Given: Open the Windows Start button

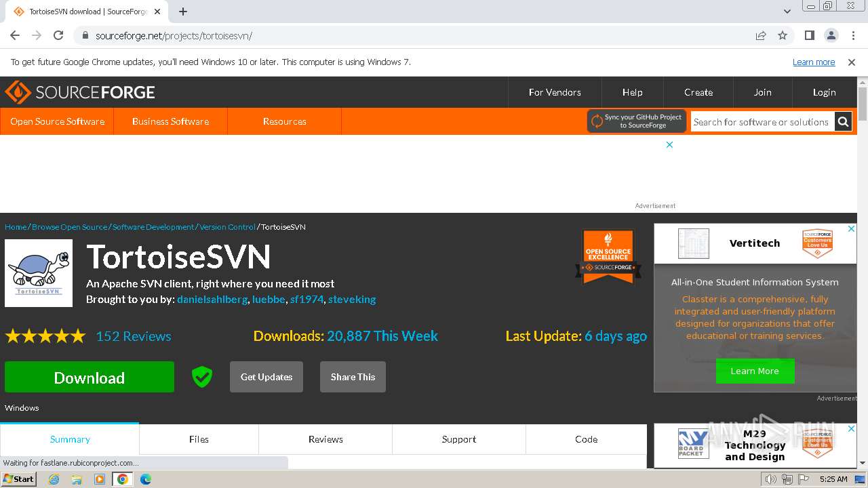Looking at the screenshot, I should [19, 479].
